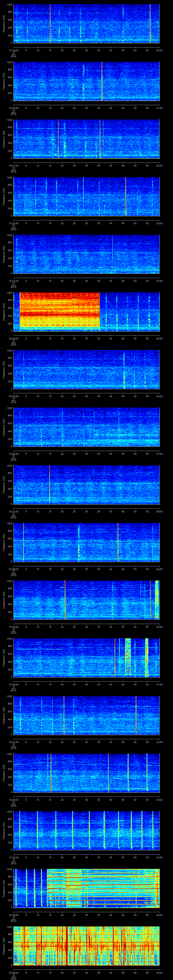This screenshot has height=980, width=173.
Task: Click the 15:28:00 start time label
Action: (13, 569)
